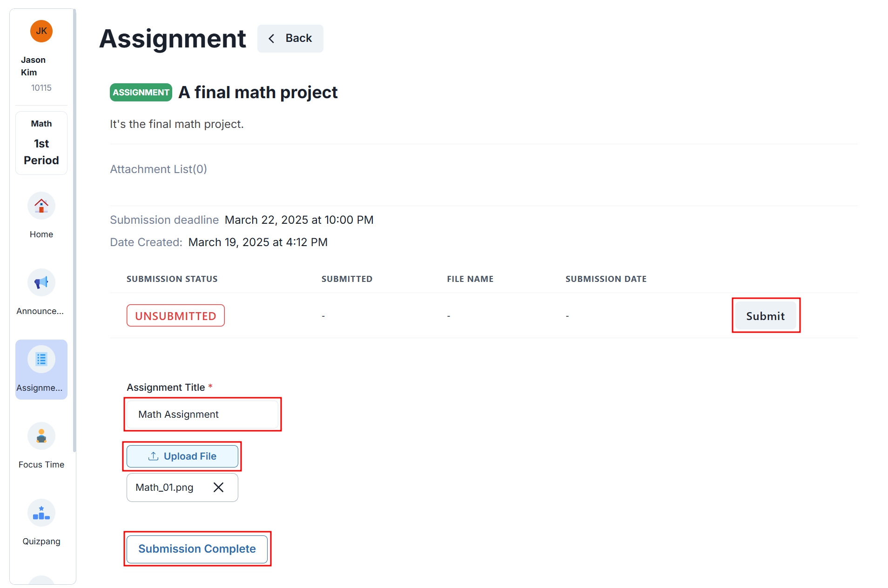Click Submission Complete button

click(x=197, y=549)
